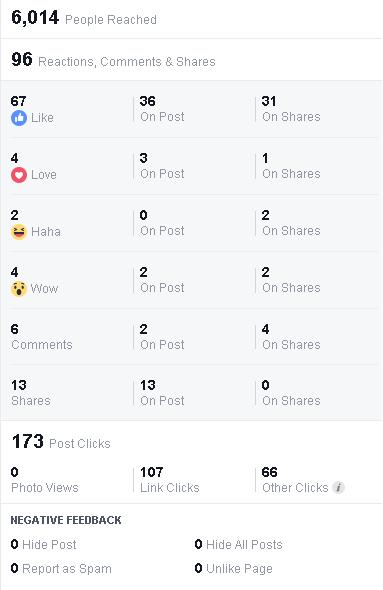
Task: Click the red Love heart icon
Action: [x=19, y=175]
